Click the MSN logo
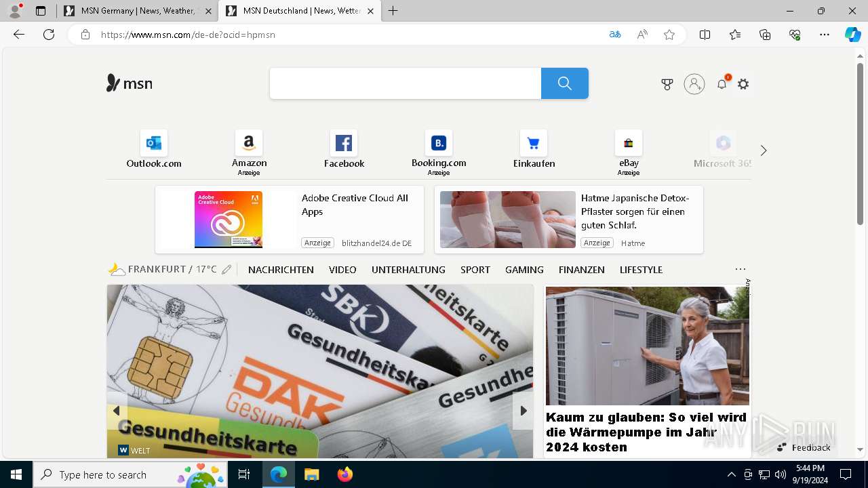The image size is (868, 488). click(130, 83)
